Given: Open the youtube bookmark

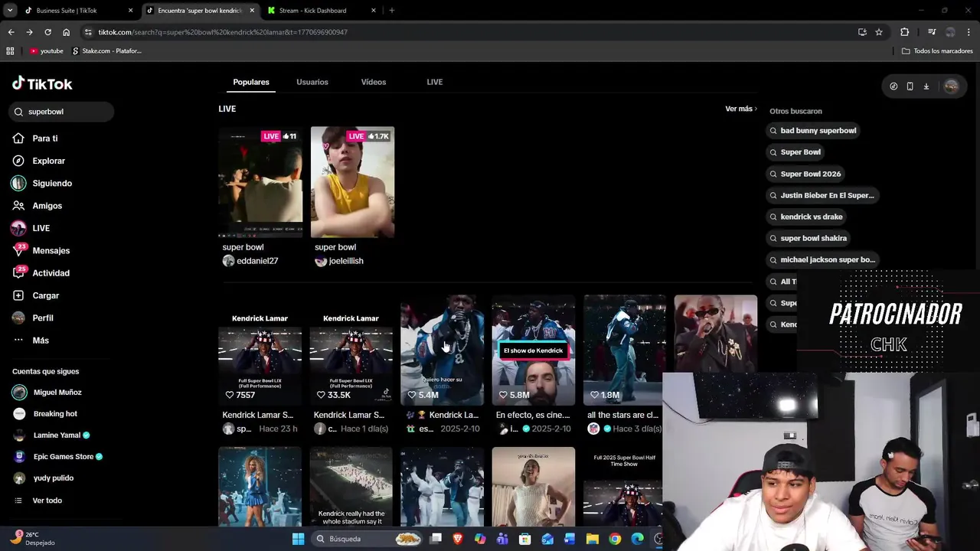Looking at the screenshot, I should tap(47, 51).
